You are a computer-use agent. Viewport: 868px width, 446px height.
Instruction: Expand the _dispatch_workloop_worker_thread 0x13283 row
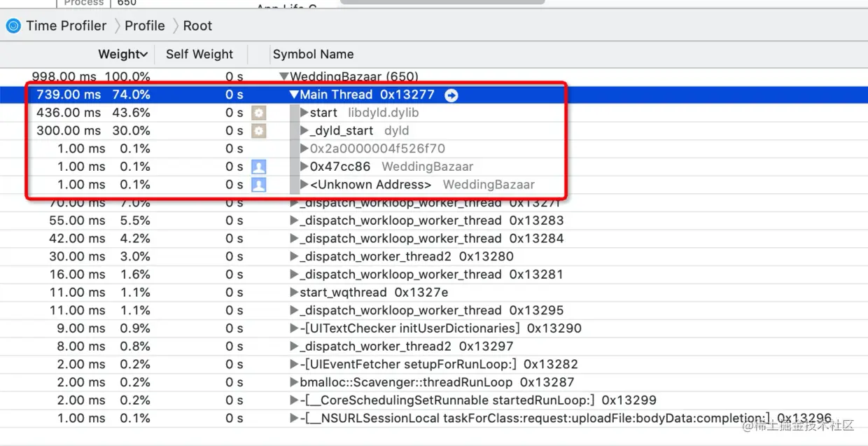(x=294, y=221)
